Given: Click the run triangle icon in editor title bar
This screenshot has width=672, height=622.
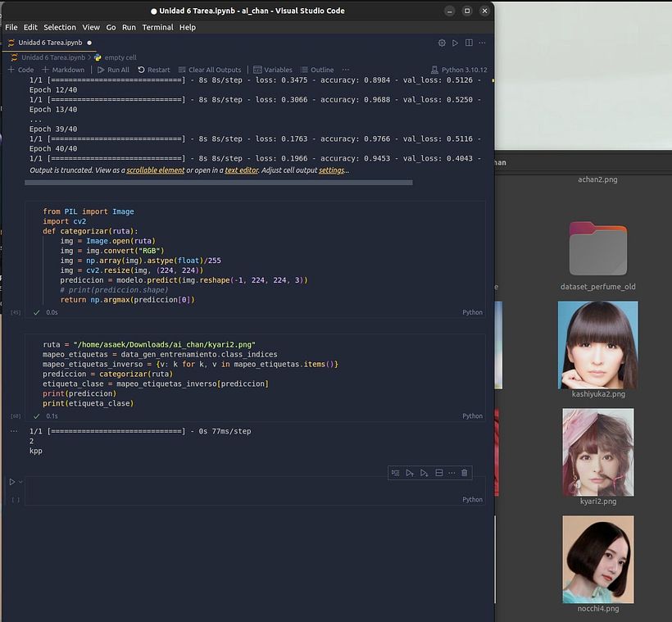Looking at the screenshot, I should (x=455, y=43).
